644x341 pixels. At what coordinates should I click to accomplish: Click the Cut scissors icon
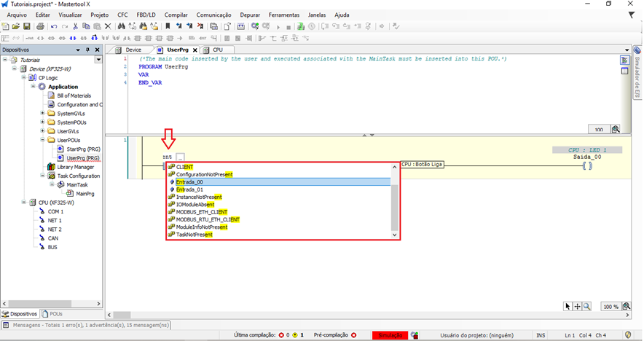(76, 27)
